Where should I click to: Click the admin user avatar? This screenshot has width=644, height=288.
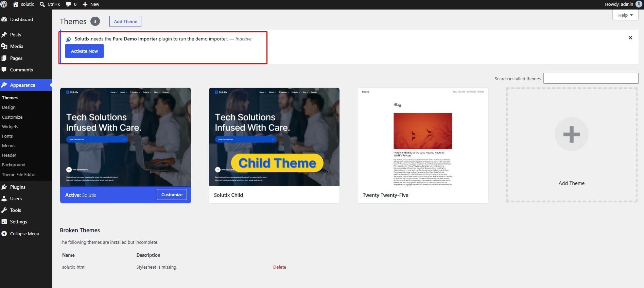[x=639, y=4]
